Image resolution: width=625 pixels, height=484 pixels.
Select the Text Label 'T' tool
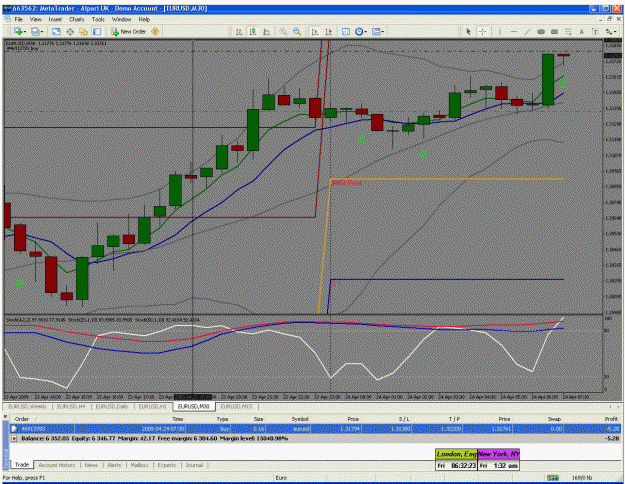(595, 31)
